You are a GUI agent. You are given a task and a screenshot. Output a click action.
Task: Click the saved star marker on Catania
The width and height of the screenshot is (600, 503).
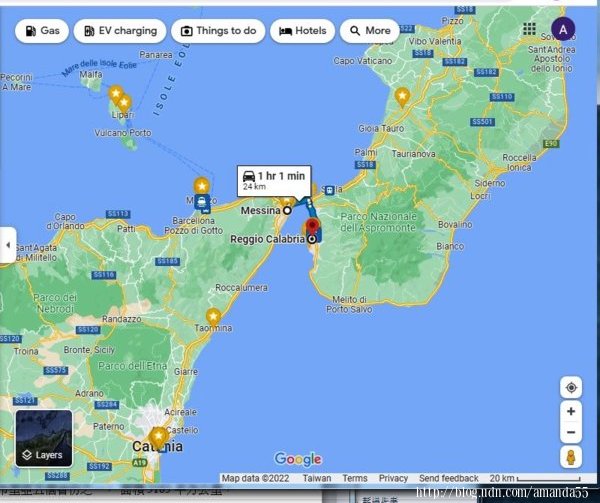[158, 436]
